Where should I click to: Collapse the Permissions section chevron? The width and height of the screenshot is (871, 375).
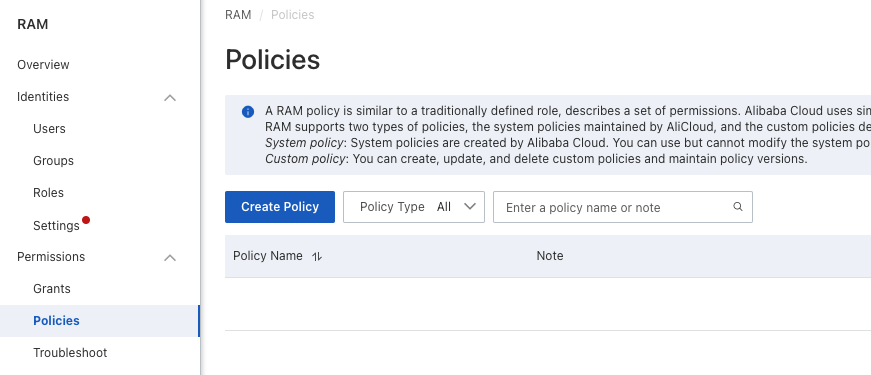(x=170, y=258)
